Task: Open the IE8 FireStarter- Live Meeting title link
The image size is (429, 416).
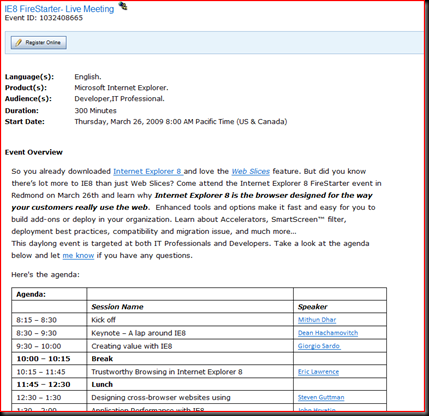Action: pyautogui.click(x=59, y=9)
